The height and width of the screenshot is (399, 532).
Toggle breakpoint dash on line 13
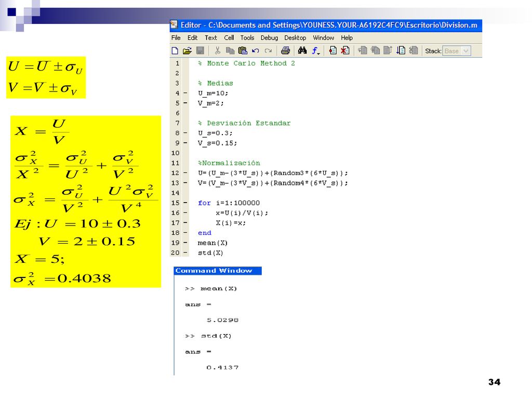click(185, 183)
